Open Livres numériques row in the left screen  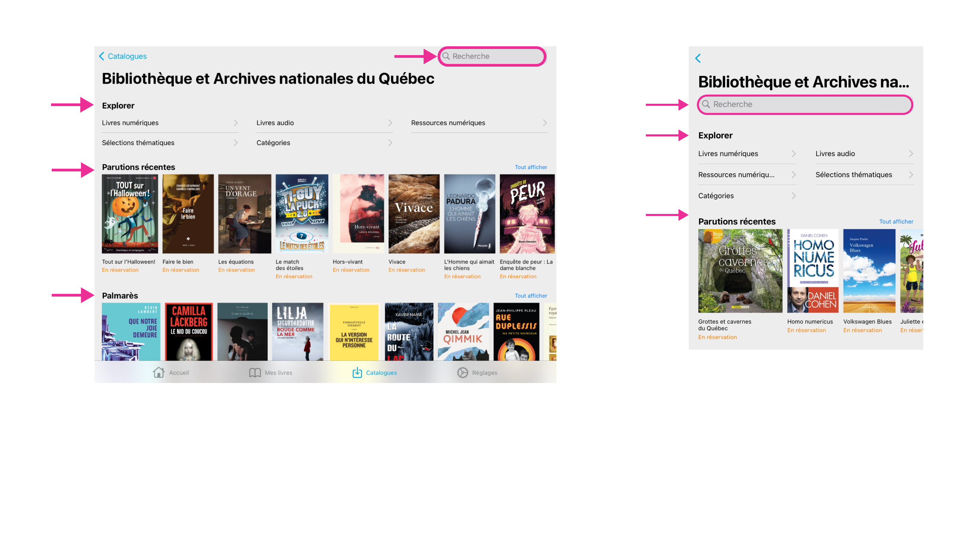coord(170,123)
